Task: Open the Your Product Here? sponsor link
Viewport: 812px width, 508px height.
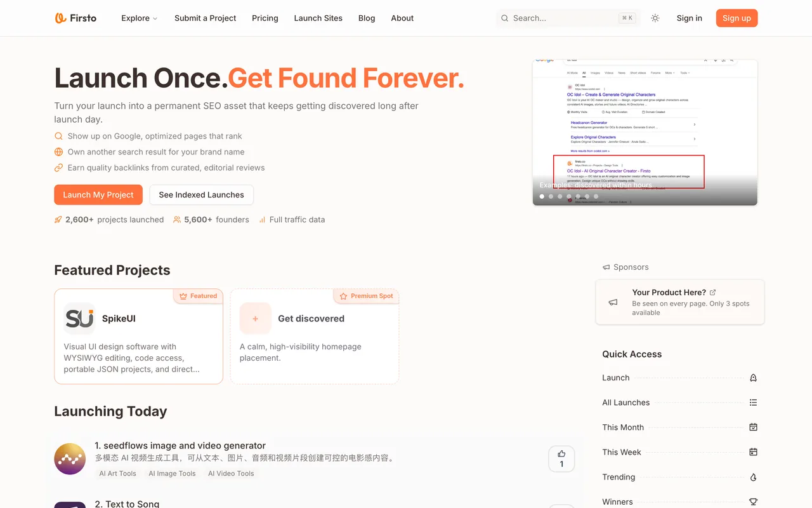Action: coord(669,293)
